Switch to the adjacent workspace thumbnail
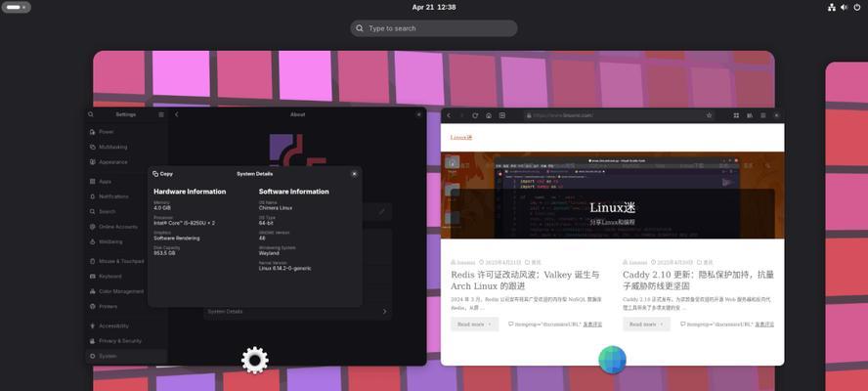Screen dimensions: 868x391 click(846, 226)
